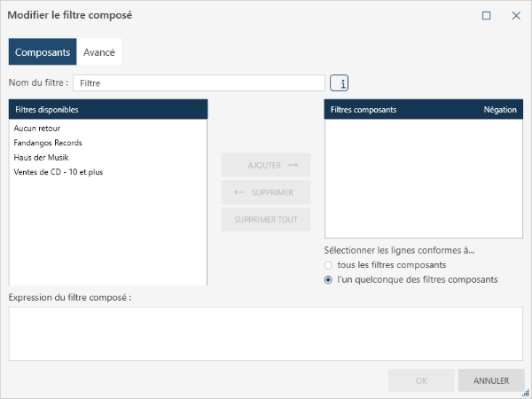Image resolution: width=532 pixels, height=399 pixels.
Task: Confirm with the OK button
Action: click(x=421, y=380)
